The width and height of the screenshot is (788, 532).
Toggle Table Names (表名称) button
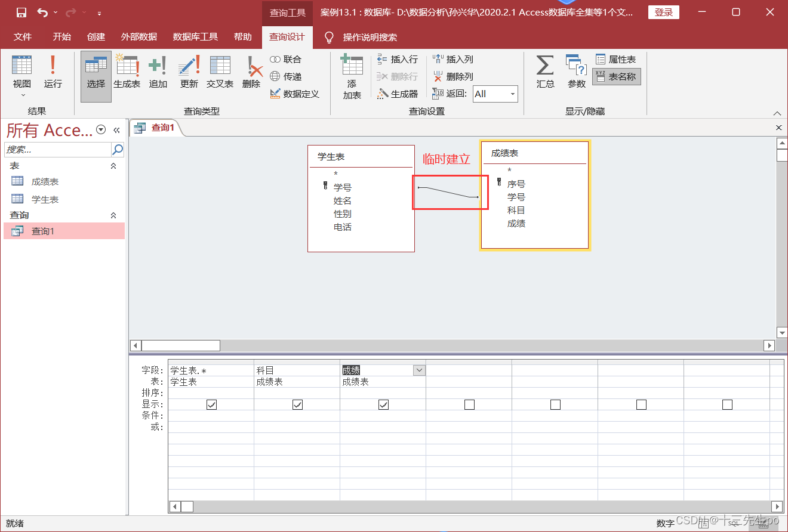616,76
